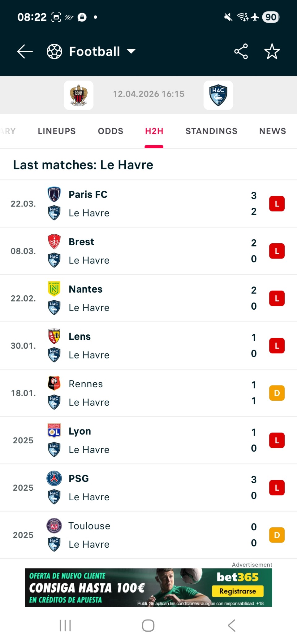Tap the Nantes club logo

(54, 289)
